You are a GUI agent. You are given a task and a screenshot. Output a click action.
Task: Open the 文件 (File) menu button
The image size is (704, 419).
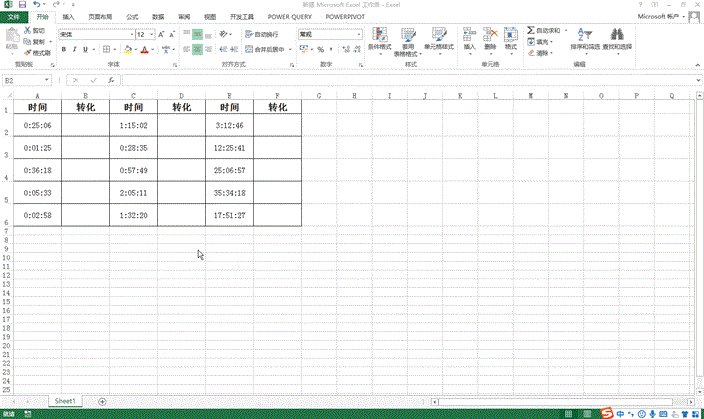coord(14,18)
